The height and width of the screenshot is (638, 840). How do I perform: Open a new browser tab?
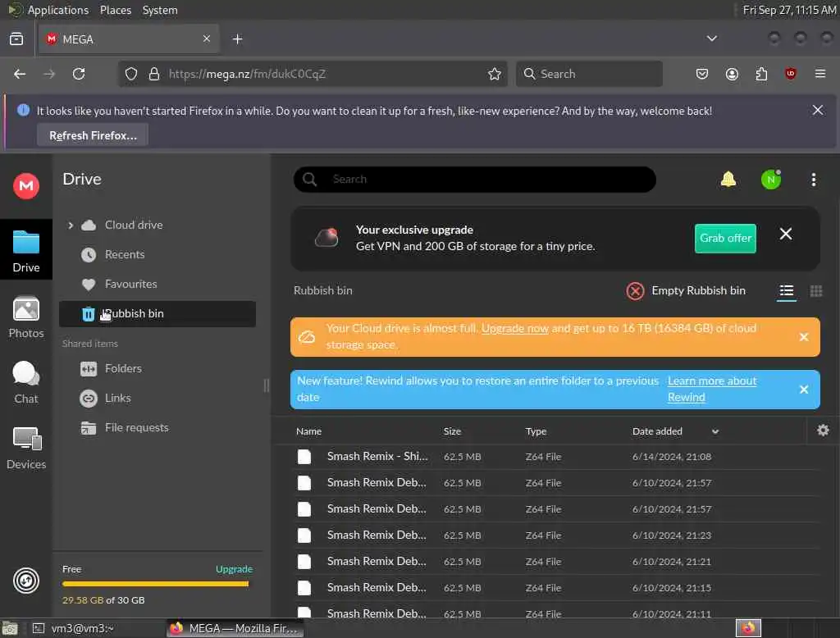(x=237, y=39)
